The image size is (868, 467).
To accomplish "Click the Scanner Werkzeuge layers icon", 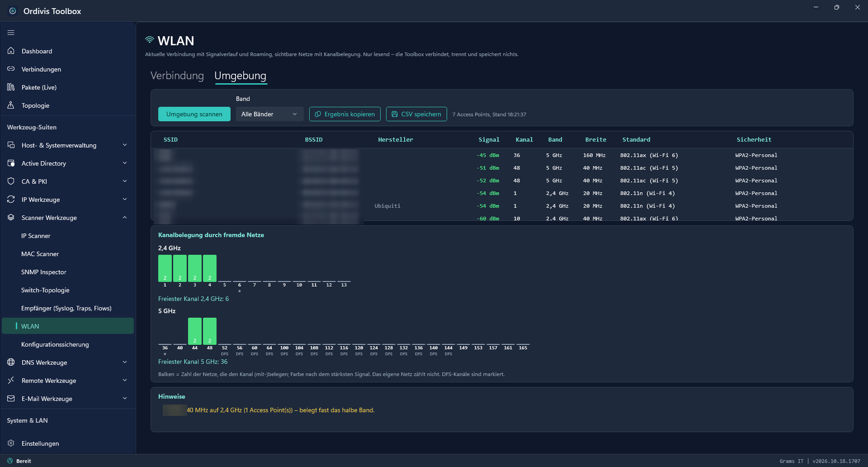I will pyautogui.click(x=11, y=217).
